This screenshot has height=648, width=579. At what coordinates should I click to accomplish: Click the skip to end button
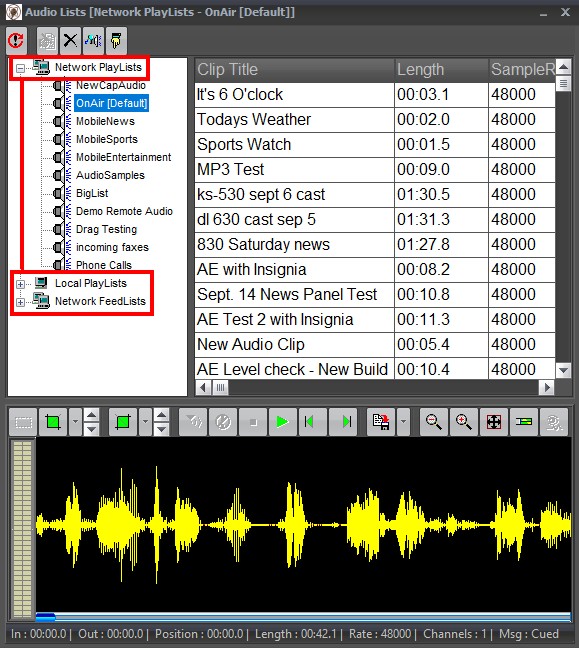pyautogui.click(x=343, y=422)
